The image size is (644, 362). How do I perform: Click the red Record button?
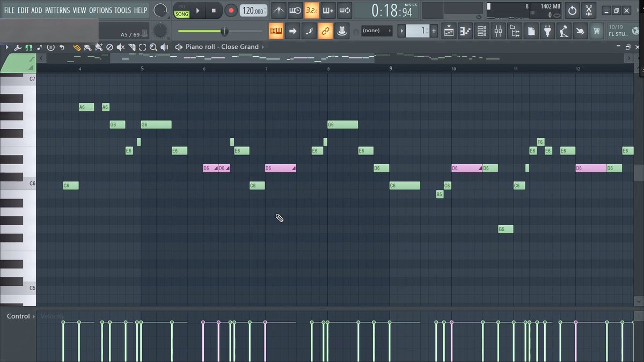(231, 10)
